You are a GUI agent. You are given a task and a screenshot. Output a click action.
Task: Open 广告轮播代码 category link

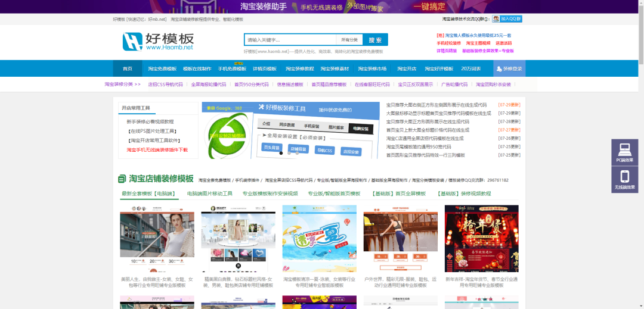click(x=454, y=85)
